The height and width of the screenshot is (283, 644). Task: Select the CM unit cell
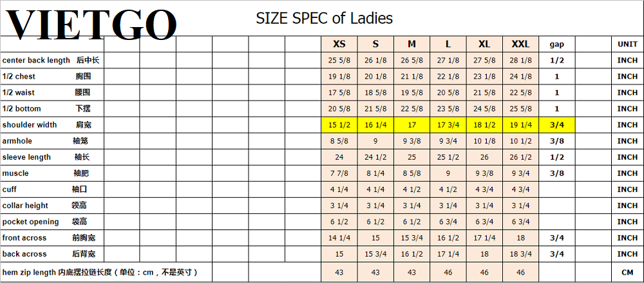(x=627, y=273)
